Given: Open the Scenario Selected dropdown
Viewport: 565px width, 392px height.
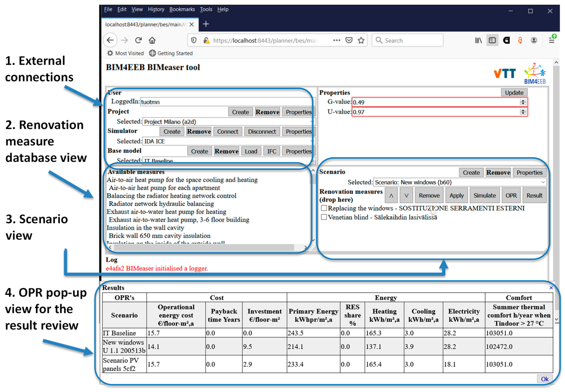Looking at the screenshot, I should (459, 182).
